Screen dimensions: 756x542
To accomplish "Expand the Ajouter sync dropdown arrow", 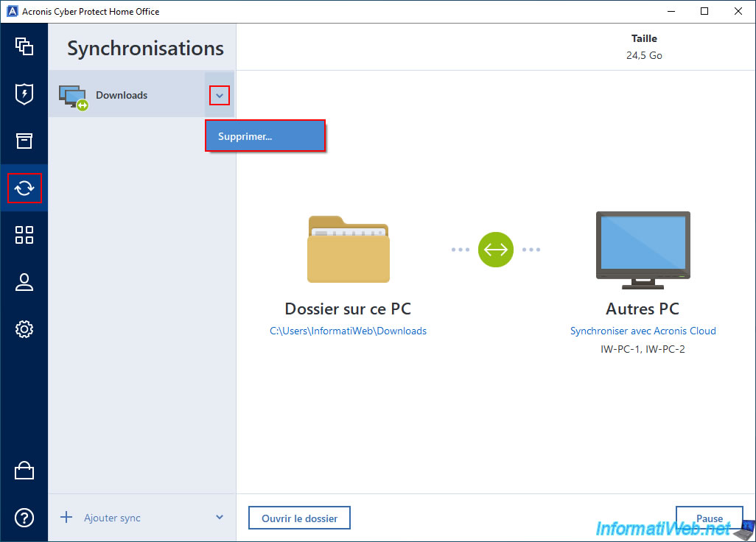I will [x=219, y=518].
